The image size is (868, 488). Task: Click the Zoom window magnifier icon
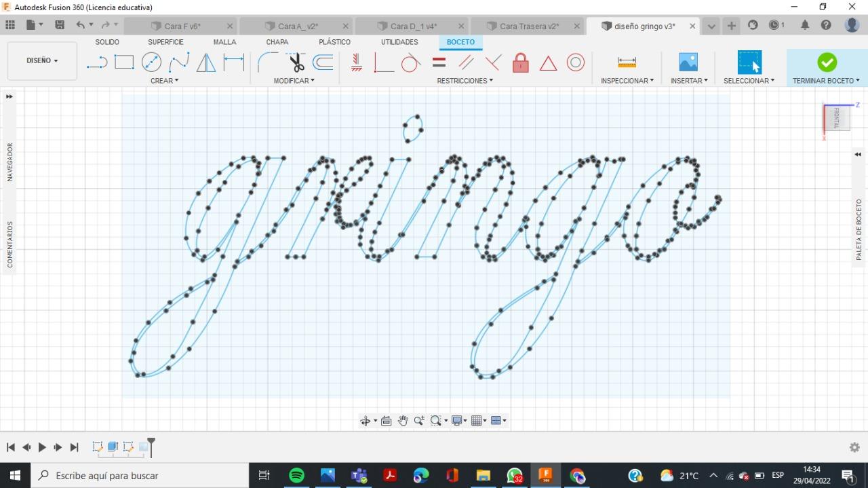coord(435,421)
